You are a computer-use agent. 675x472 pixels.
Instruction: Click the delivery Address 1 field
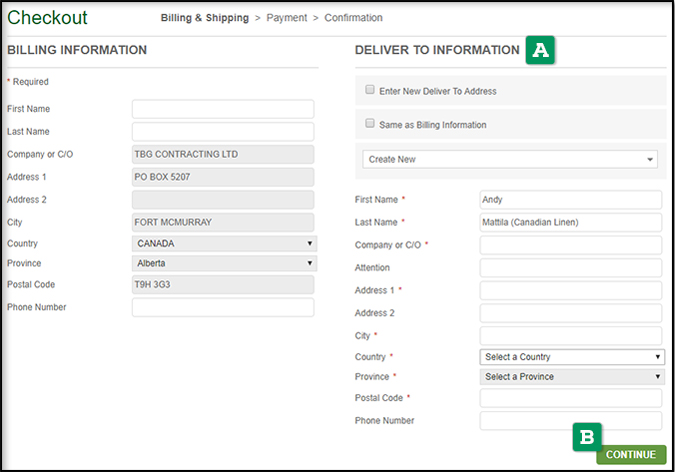571,291
